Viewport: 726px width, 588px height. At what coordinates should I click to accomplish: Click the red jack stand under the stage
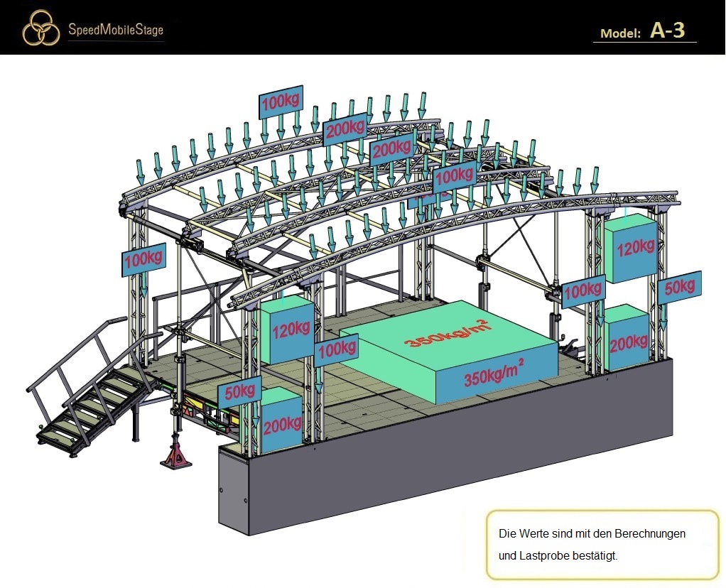click(x=176, y=454)
